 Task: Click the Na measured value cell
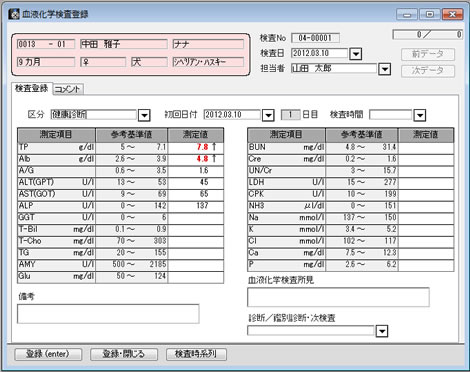click(426, 218)
